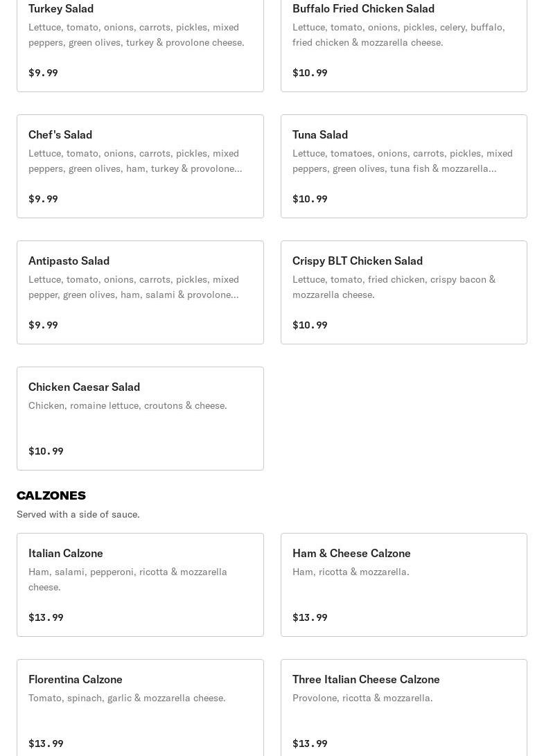Select Buffalo Fried Chicken Salad card

(x=403, y=42)
